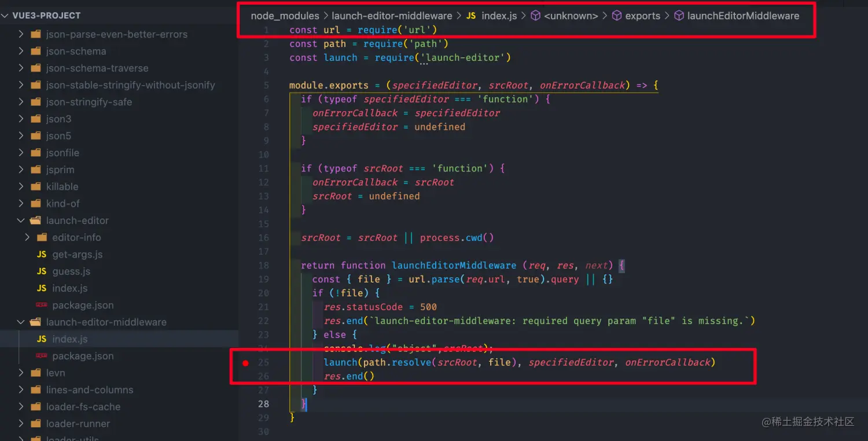Click the JS file icon in the breadcrumb
This screenshot has width=868, height=441.
[471, 16]
